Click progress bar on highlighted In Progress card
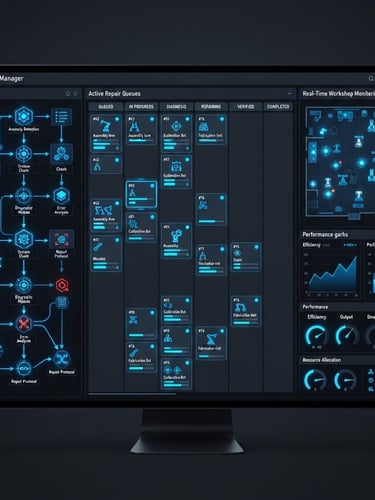 pos(141,199)
